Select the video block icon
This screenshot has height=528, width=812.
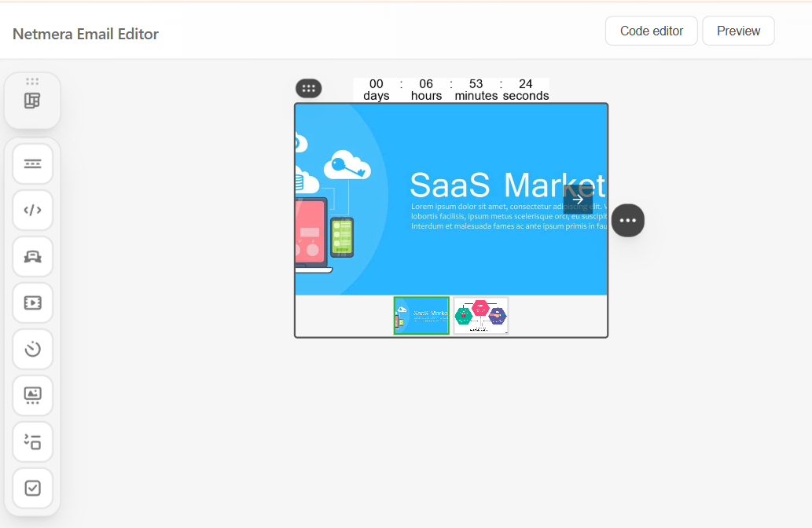32,302
